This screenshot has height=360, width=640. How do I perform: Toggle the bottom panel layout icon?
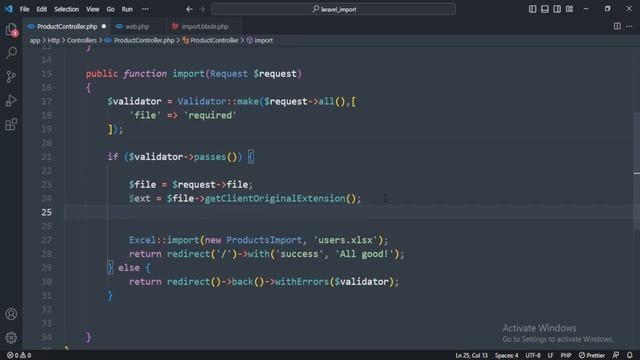pyautogui.click(x=544, y=9)
